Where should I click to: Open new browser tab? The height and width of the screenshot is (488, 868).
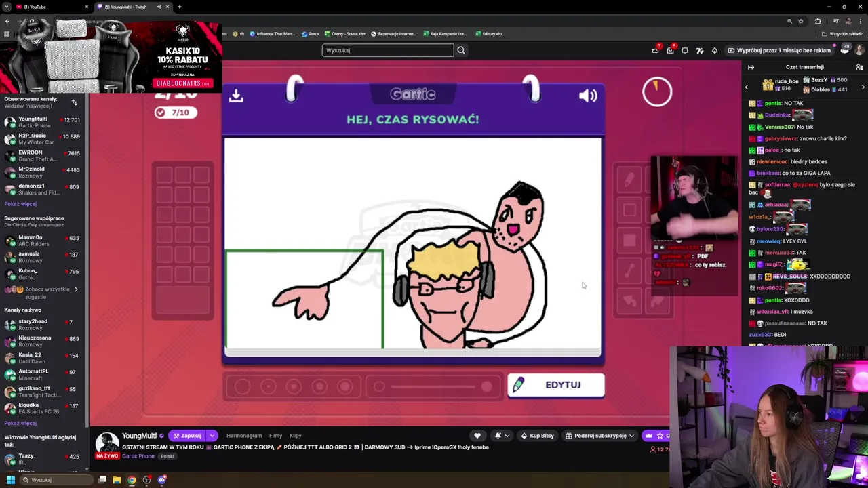point(180,7)
